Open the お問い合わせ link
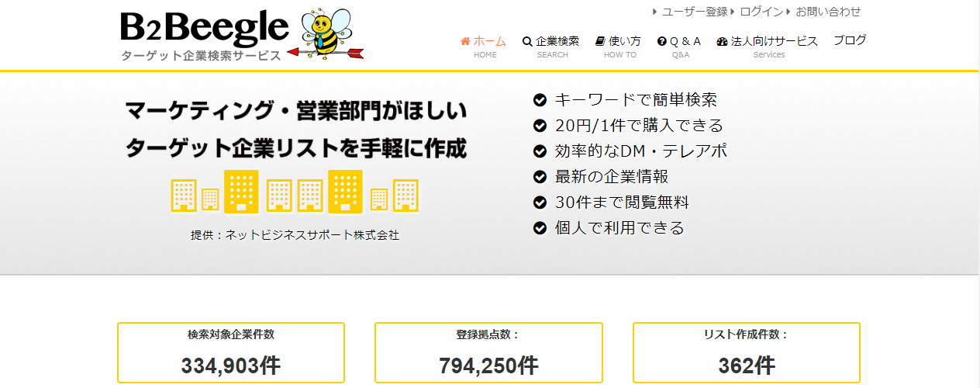This screenshot has height=388, width=980. [x=828, y=12]
